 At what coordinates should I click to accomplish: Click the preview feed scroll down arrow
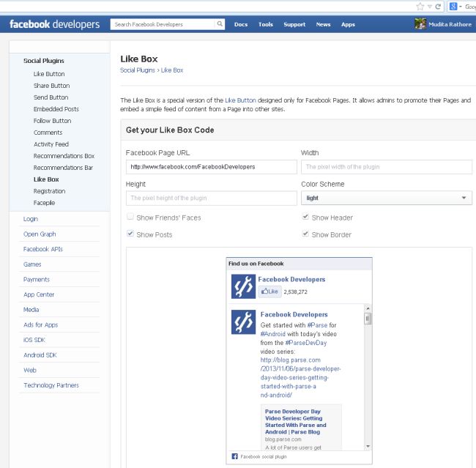click(368, 446)
